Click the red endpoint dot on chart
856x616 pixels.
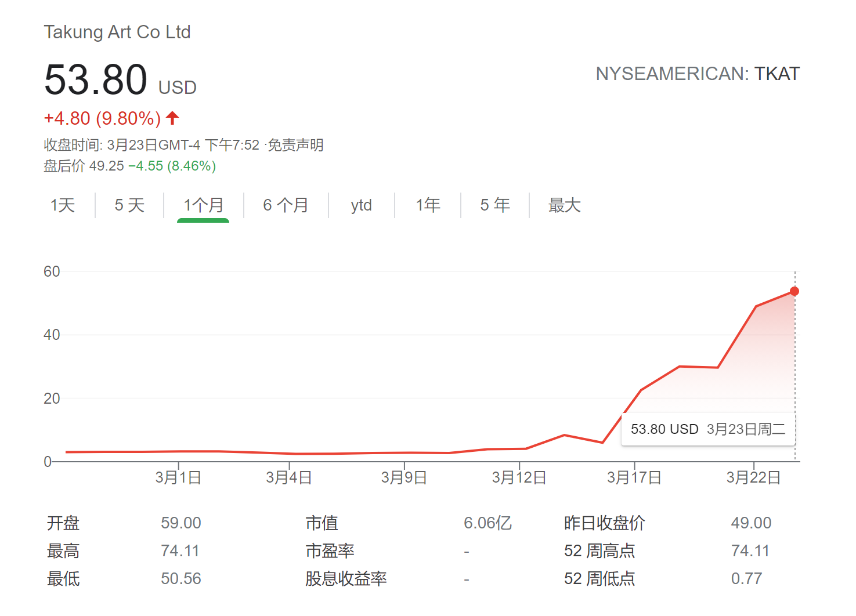(794, 291)
